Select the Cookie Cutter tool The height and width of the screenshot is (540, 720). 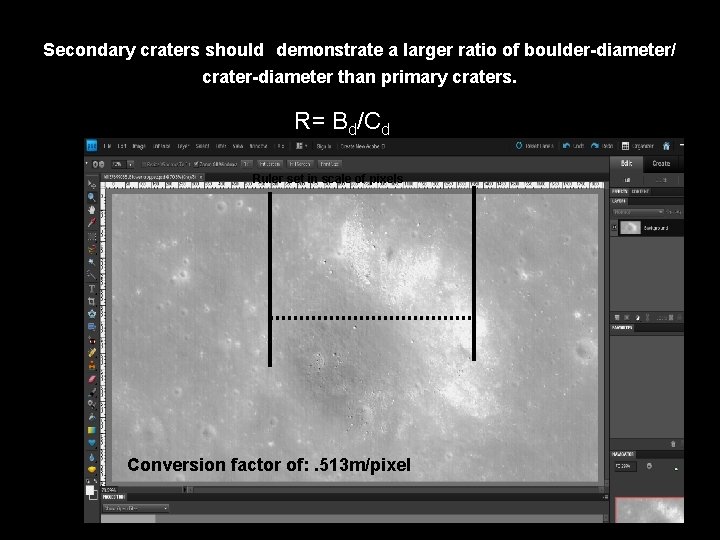[91, 314]
